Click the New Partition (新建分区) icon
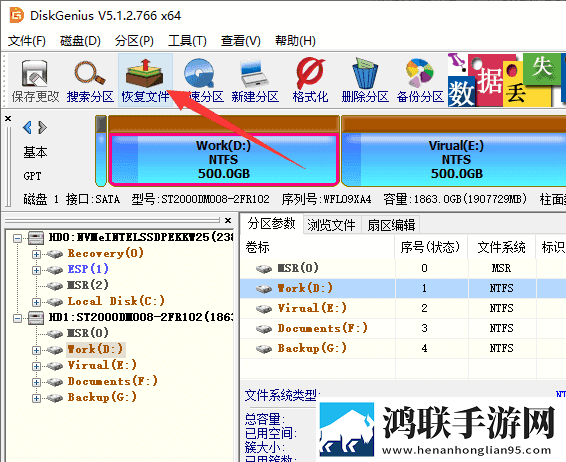The image size is (566, 462). (x=255, y=80)
